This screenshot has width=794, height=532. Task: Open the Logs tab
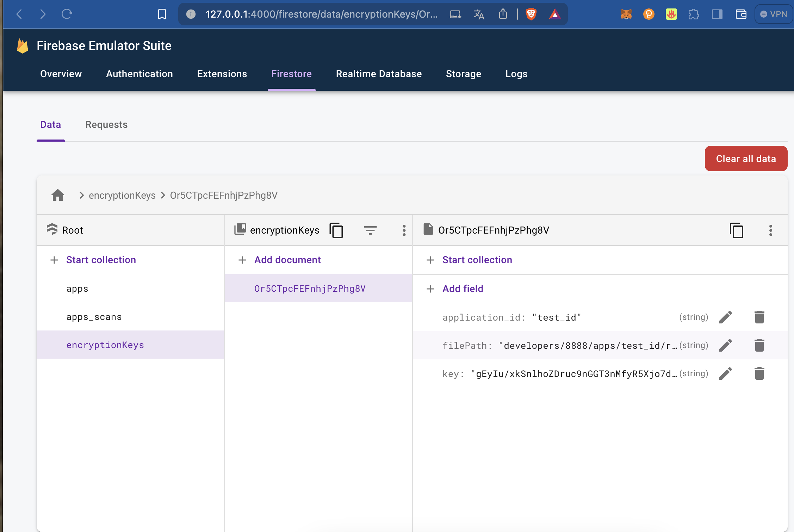coord(516,74)
